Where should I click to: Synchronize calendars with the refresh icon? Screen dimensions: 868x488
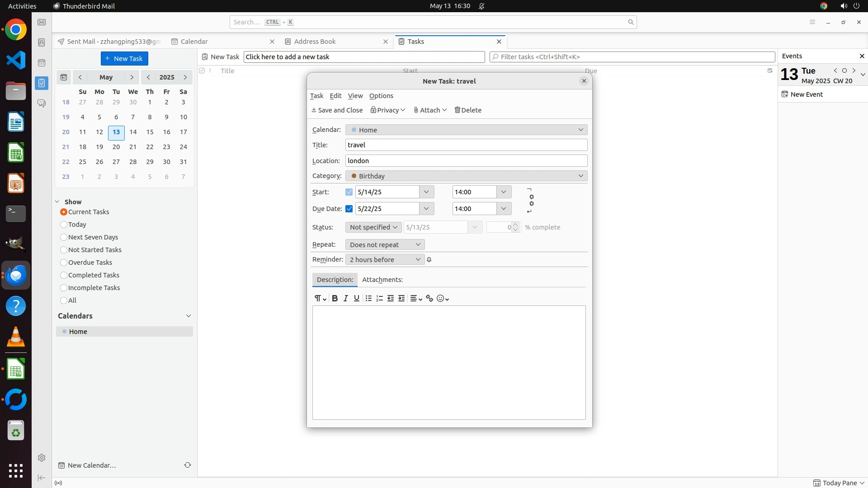pos(188,465)
